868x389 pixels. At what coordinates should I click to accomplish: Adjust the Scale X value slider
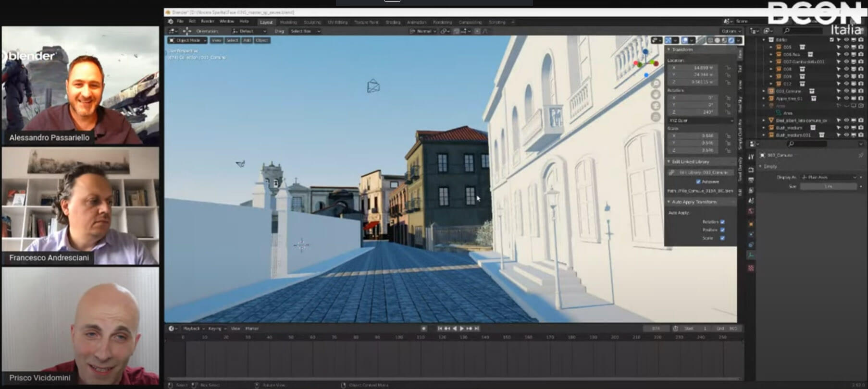coord(693,136)
